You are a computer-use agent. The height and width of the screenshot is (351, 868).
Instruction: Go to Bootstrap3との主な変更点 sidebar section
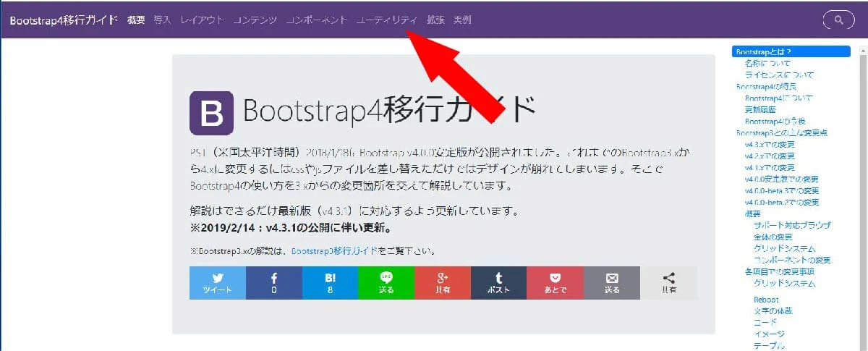pos(781,132)
